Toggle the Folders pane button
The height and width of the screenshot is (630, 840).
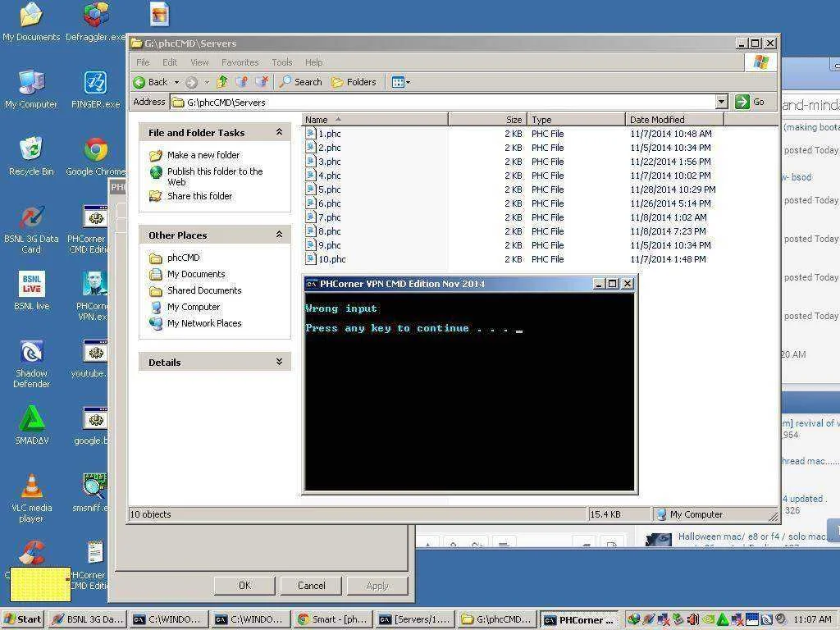click(x=354, y=82)
